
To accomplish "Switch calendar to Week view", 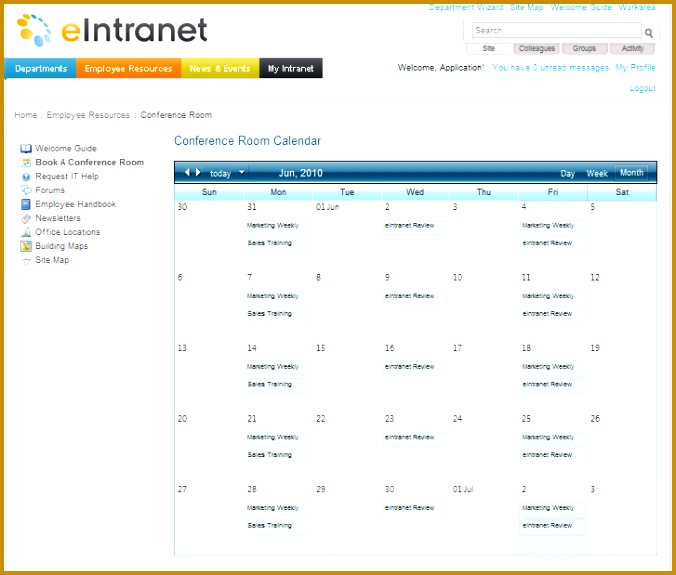I will point(597,174).
